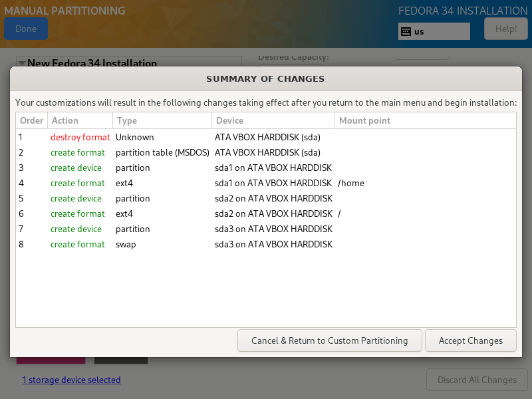This screenshot has height=399, width=532.
Task: Cancel and return to Custom Partitioning
Action: (x=329, y=340)
